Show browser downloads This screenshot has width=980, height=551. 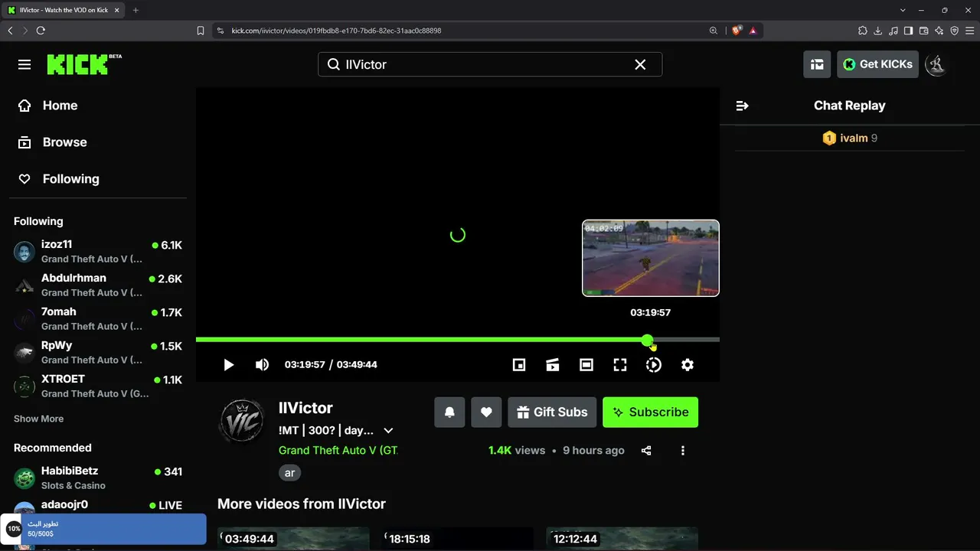pyautogui.click(x=878, y=31)
